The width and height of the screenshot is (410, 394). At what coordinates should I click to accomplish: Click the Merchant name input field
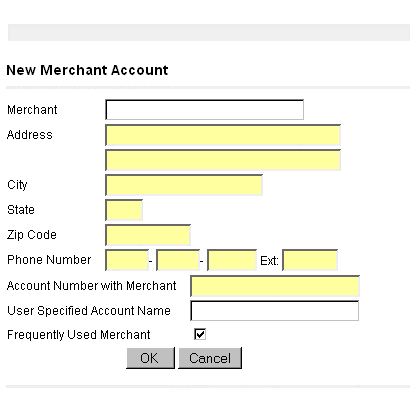pos(204,110)
